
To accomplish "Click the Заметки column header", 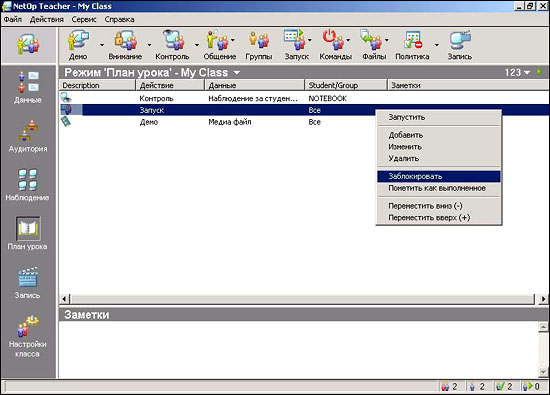I will coord(468,85).
